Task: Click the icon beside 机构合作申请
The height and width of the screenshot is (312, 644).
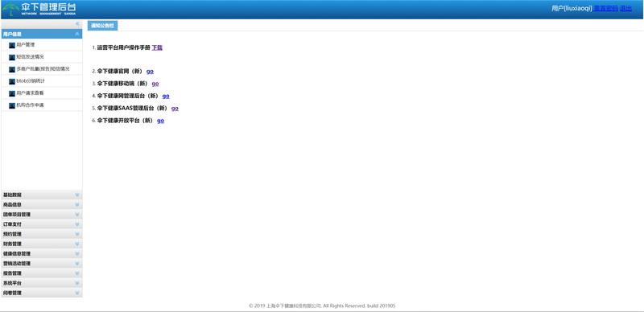Action: [12, 105]
